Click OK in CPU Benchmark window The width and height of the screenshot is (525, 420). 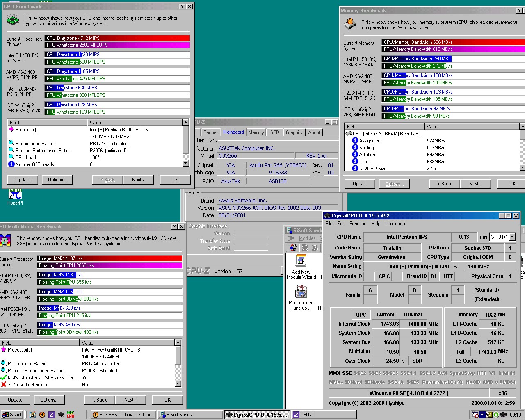[176, 180]
